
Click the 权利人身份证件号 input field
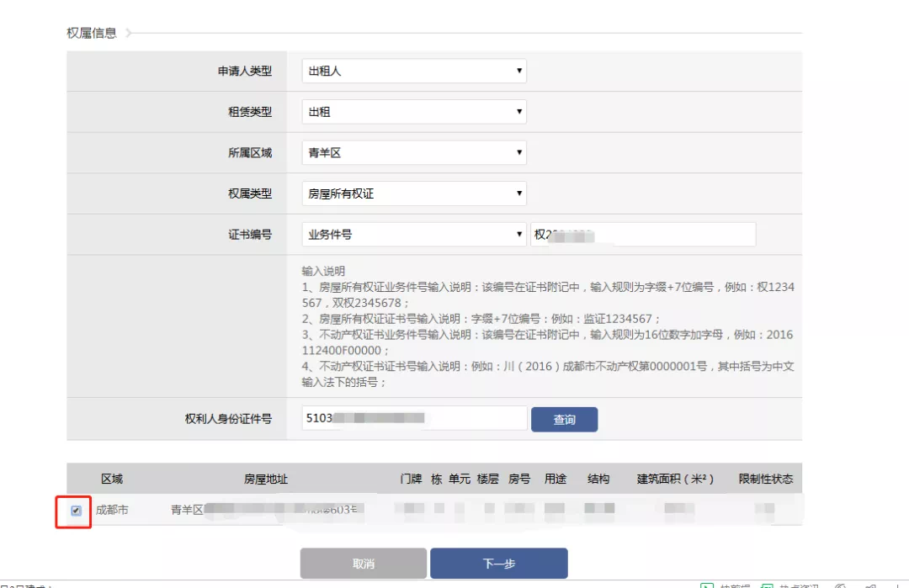[x=412, y=419]
